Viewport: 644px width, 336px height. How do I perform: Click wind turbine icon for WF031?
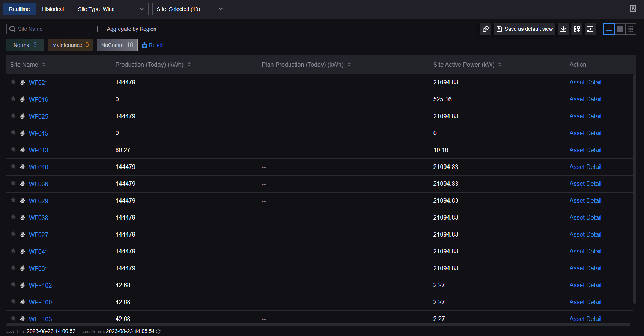[23, 268]
